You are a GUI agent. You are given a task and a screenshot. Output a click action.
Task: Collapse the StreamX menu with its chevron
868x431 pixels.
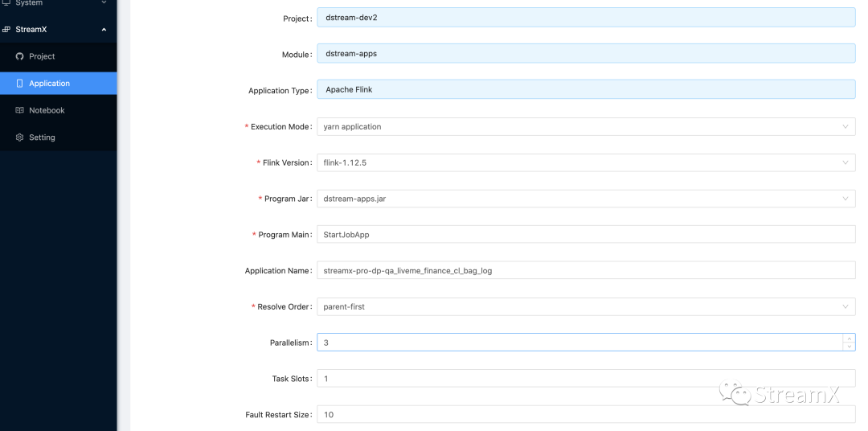[104, 30]
